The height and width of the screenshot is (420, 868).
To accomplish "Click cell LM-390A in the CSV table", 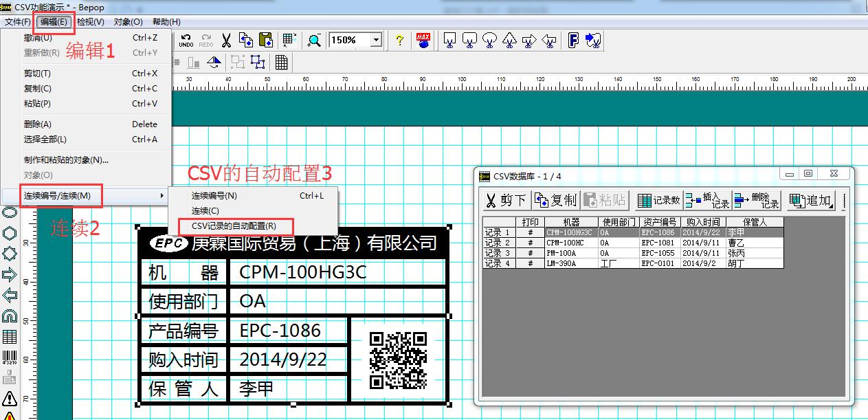I will coord(571,263).
